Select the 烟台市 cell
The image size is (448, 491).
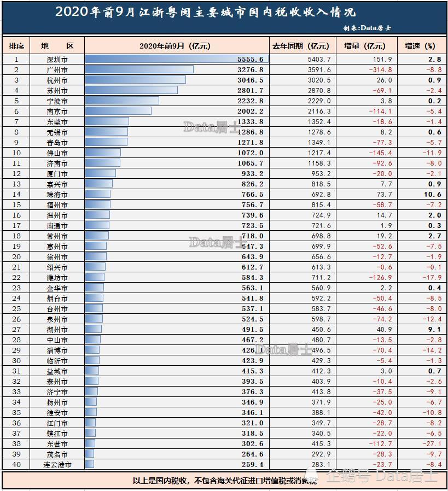[57, 298]
